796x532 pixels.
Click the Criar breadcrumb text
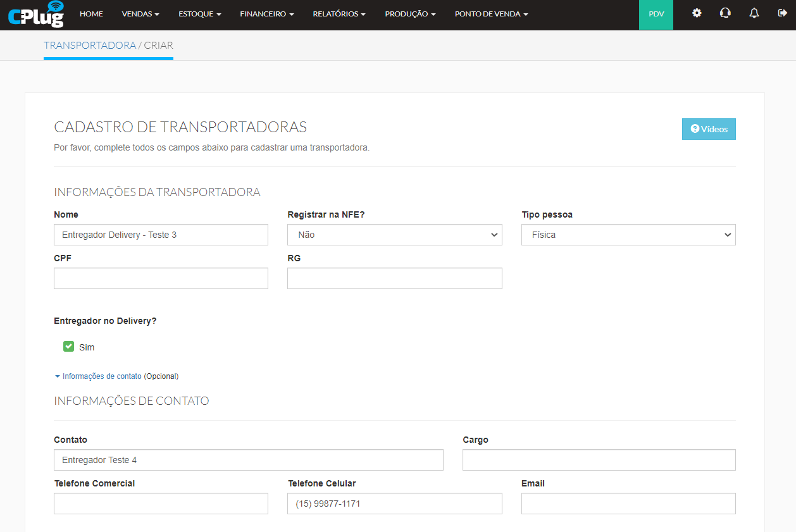coord(159,46)
